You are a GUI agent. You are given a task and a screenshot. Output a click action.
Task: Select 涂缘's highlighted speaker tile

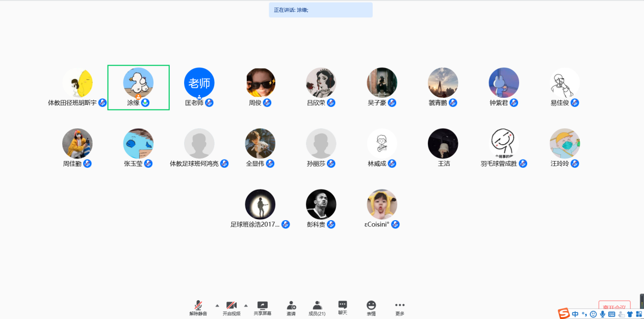coord(138,87)
